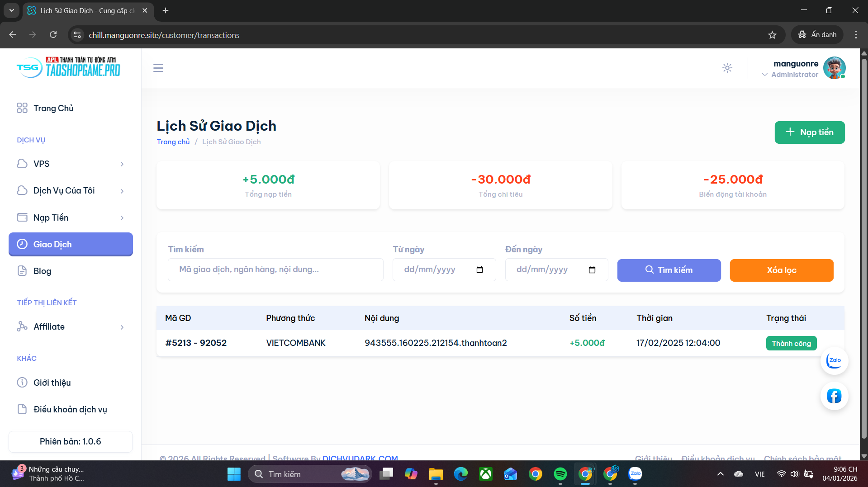Go to Trang Chủ in sidebar
868x487 pixels.
pyautogui.click(x=53, y=109)
